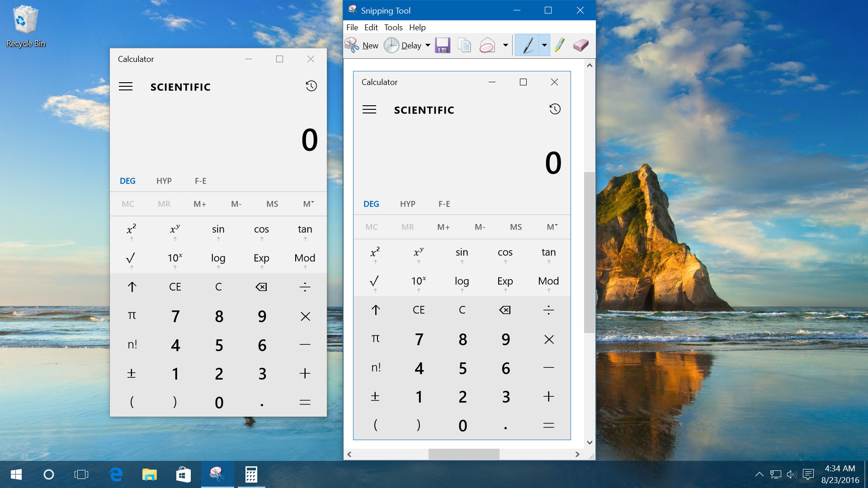The image size is (868, 488).
Task: Click digit 5 on the Calculator keypad
Action: [x=218, y=345]
